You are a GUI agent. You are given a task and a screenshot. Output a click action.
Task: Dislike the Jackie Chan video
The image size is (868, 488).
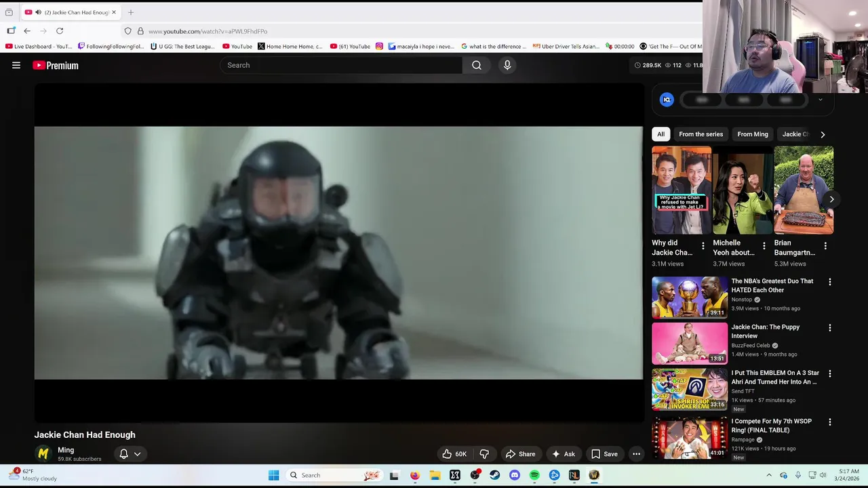pyautogui.click(x=484, y=454)
